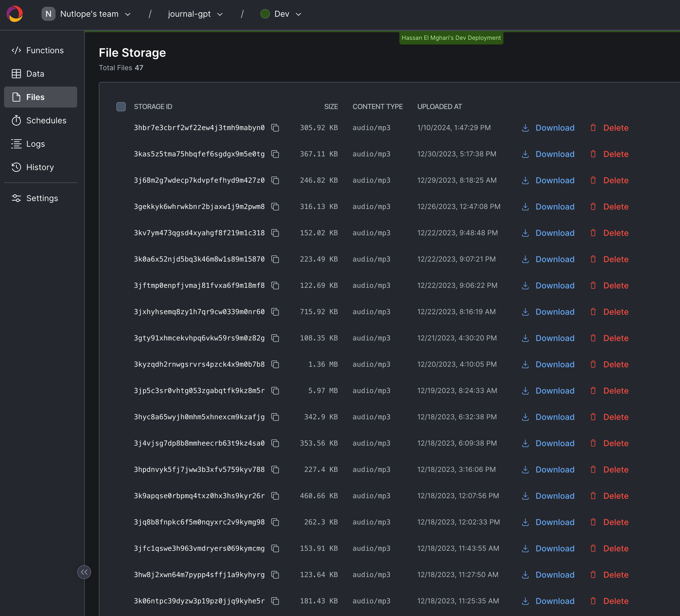
Task: Click upload time 12/26/2023, 12:47:08 PM
Action: pos(459,207)
